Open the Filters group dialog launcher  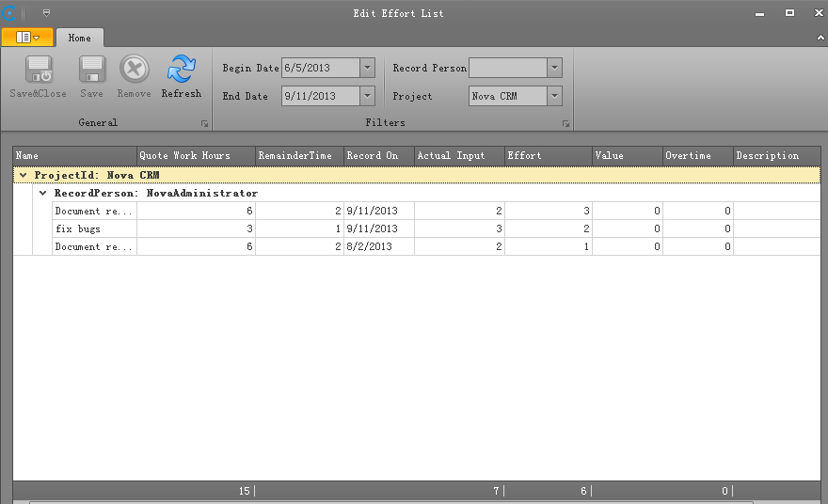(x=565, y=124)
